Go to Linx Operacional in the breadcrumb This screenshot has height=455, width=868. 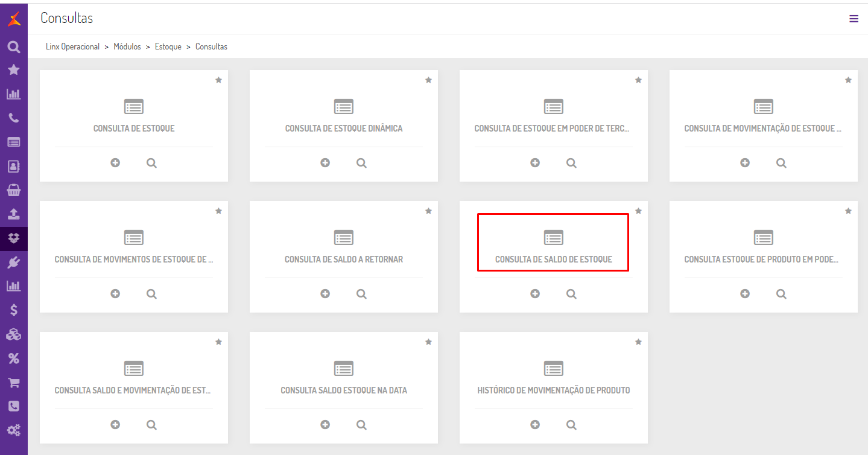pos(72,46)
